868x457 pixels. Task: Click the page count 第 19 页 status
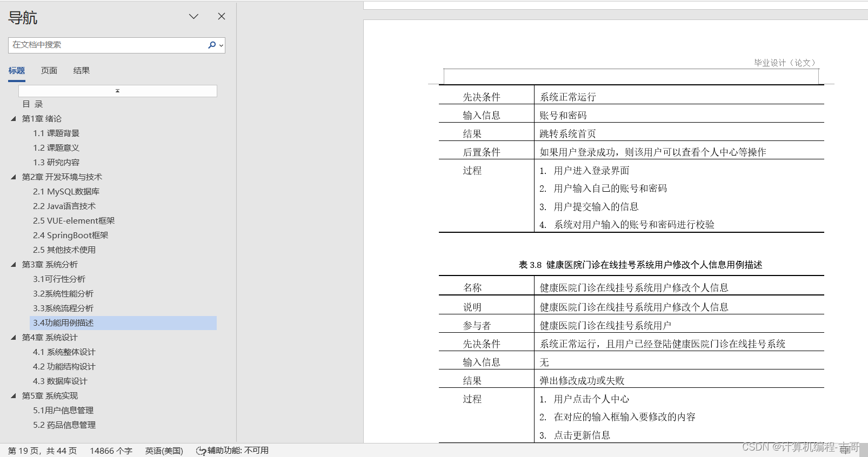42,451
